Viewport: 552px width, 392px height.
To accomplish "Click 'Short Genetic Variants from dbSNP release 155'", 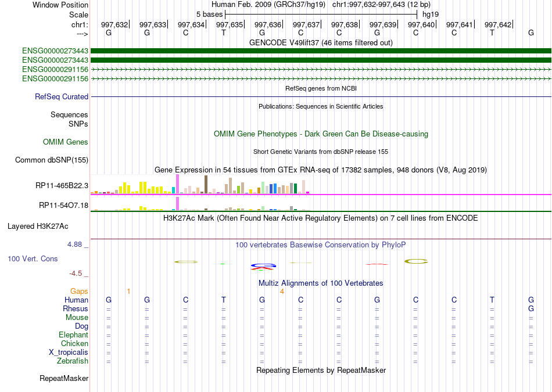I will (x=321, y=152).
